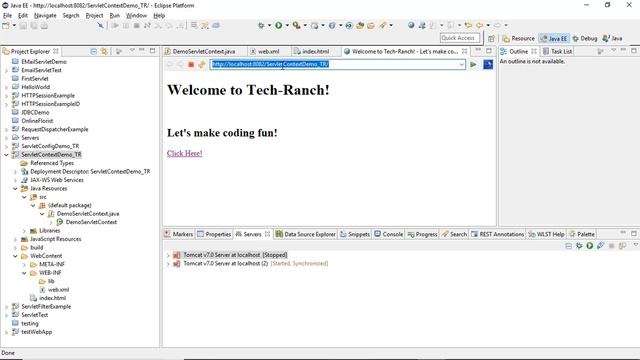Open the Console tab
The height and width of the screenshot is (360, 640).
click(x=388, y=234)
